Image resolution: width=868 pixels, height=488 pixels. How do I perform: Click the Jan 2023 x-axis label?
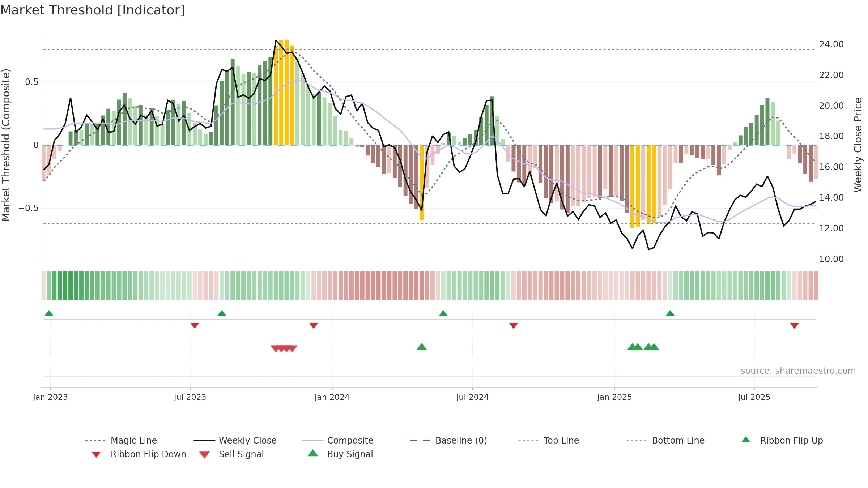(50, 397)
